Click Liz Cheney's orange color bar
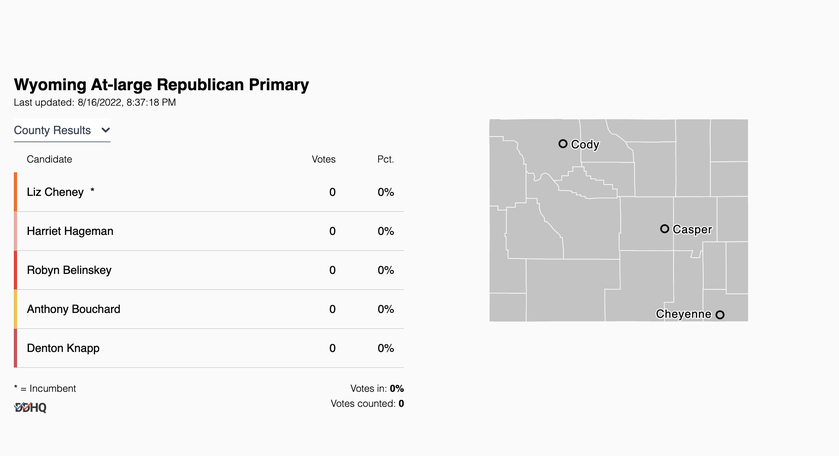 [16, 192]
